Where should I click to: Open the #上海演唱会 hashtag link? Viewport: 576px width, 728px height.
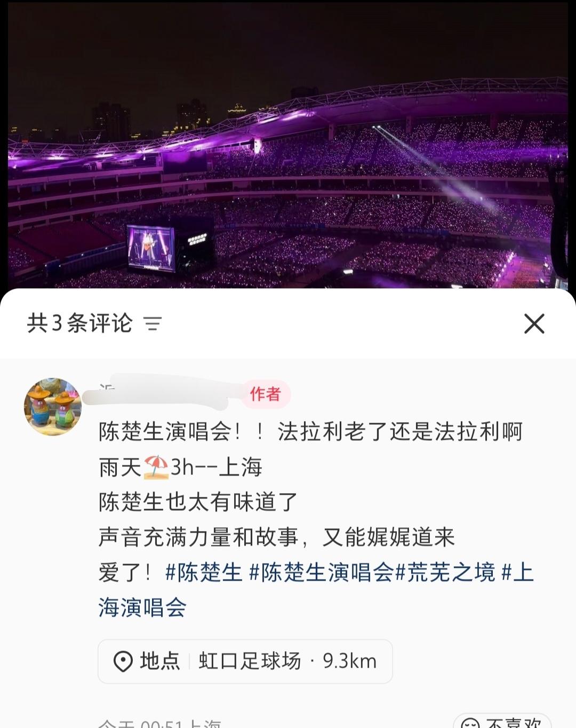click(316, 590)
